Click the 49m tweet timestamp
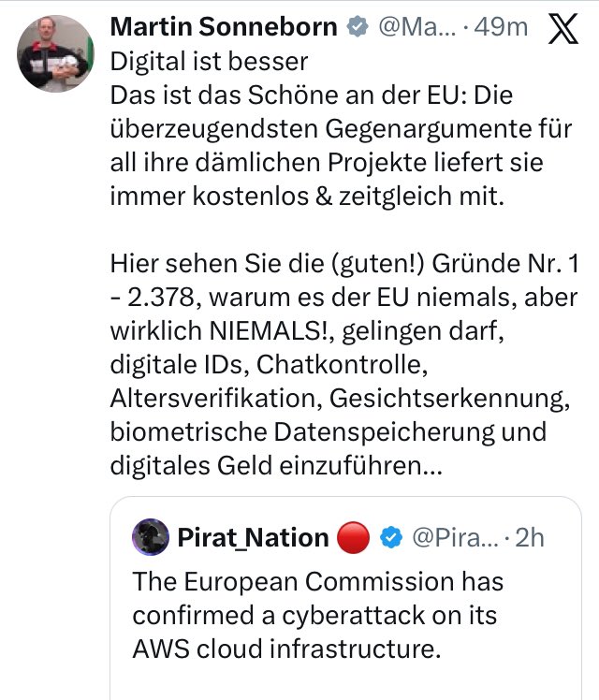The height and width of the screenshot is (700, 599). tap(501, 27)
